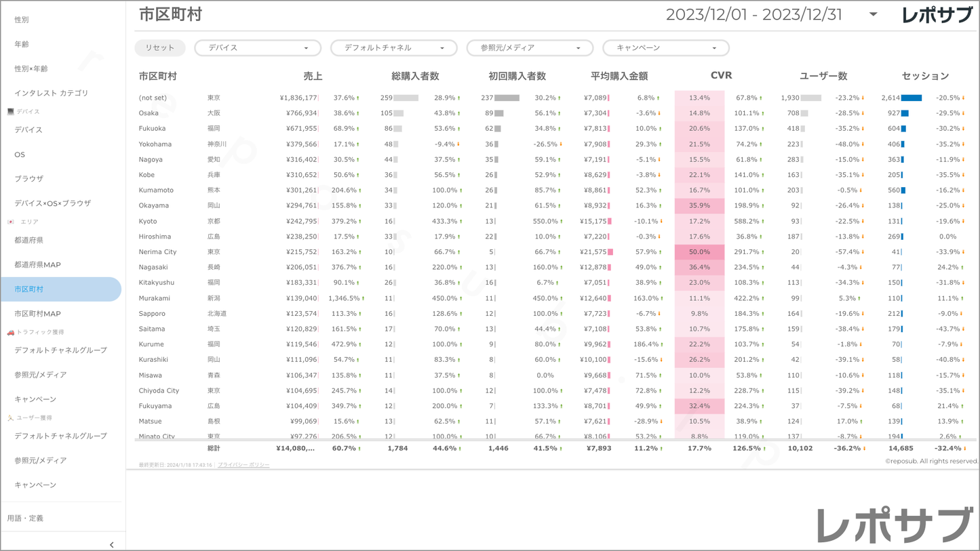Click the icon beside ユーザー獲得 section
980x551 pixels.
tap(10, 418)
